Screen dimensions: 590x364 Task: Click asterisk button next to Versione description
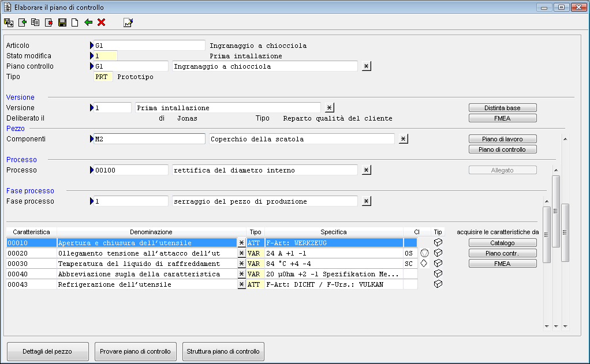pyautogui.click(x=329, y=108)
